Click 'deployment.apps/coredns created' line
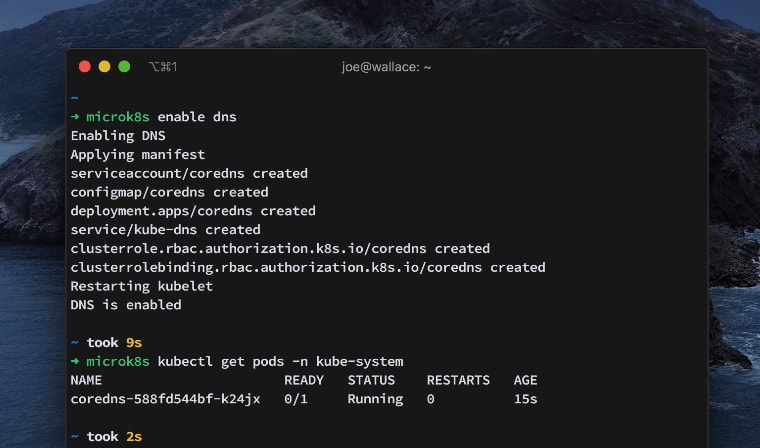Viewport: 760px width, 448px height. pos(193,211)
